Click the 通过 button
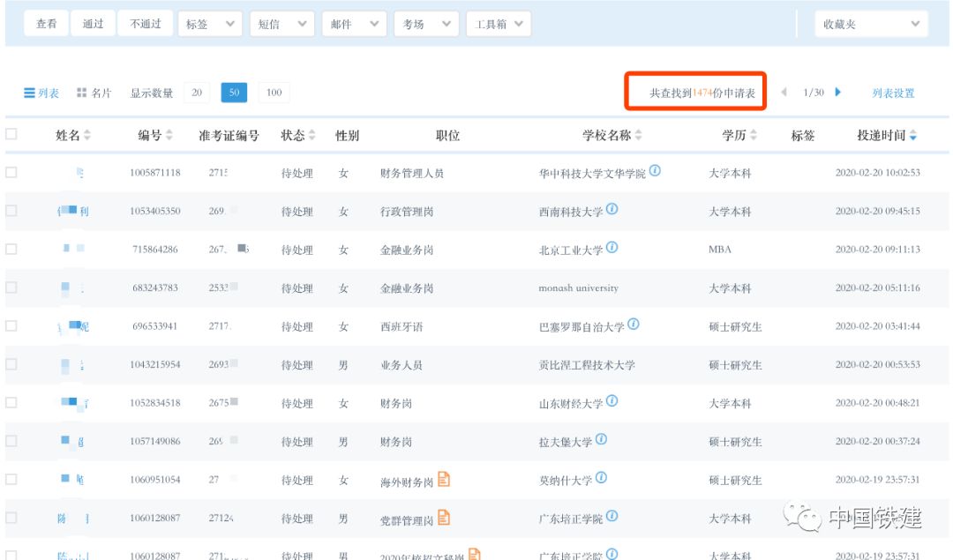The width and height of the screenshot is (953, 560). point(93,25)
